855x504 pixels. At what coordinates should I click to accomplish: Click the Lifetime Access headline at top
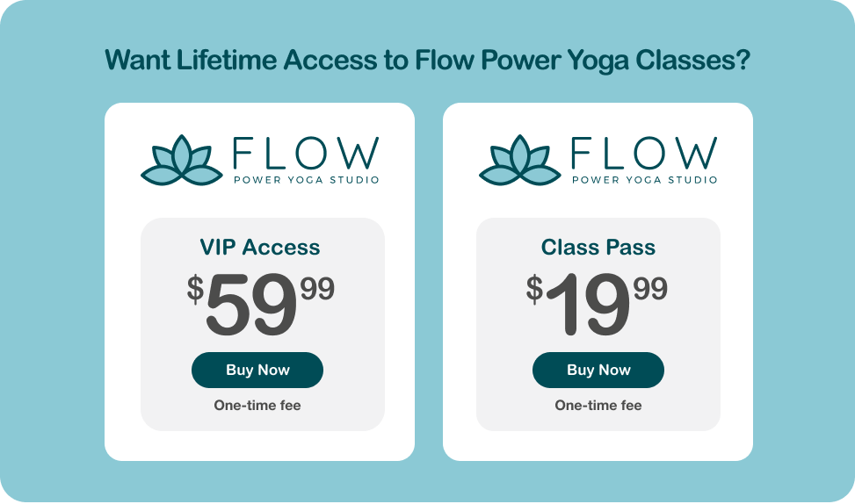pyautogui.click(x=427, y=61)
